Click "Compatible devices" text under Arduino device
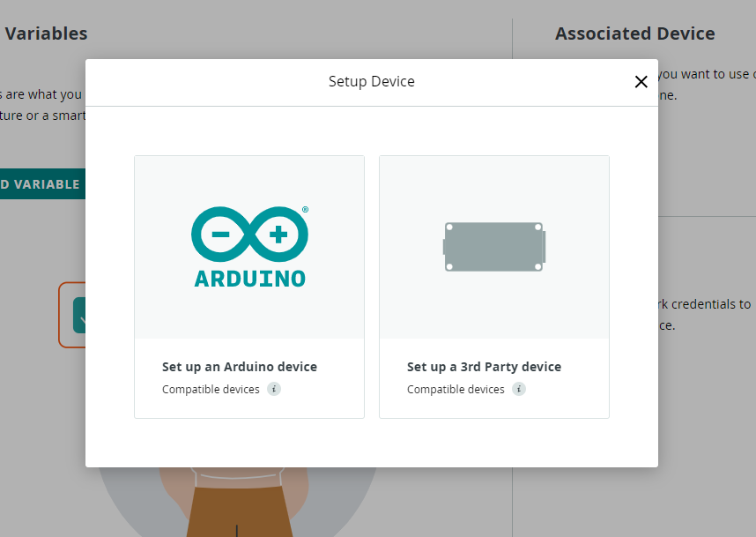The width and height of the screenshot is (756, 537). (211, 390)
